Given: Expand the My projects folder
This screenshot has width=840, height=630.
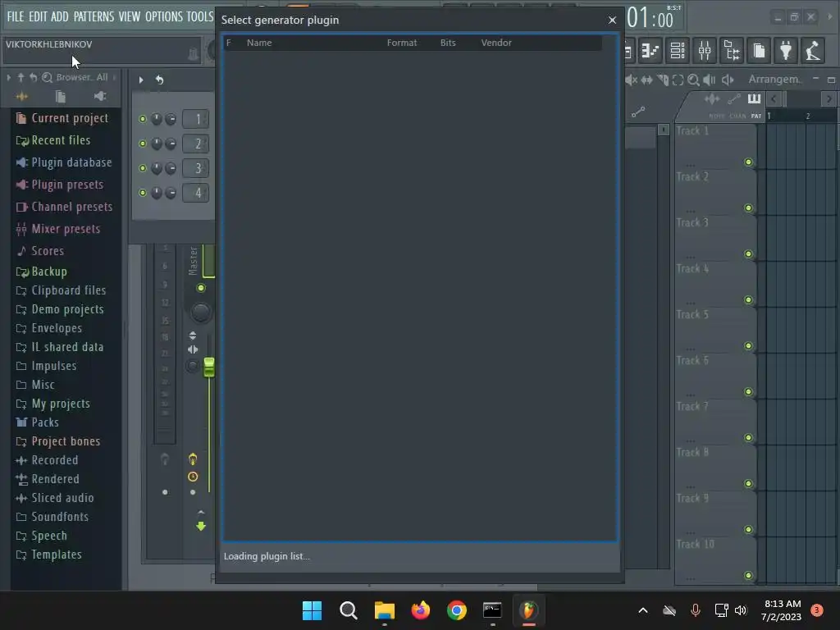Looking at the screenshot, I should [53, 404].
